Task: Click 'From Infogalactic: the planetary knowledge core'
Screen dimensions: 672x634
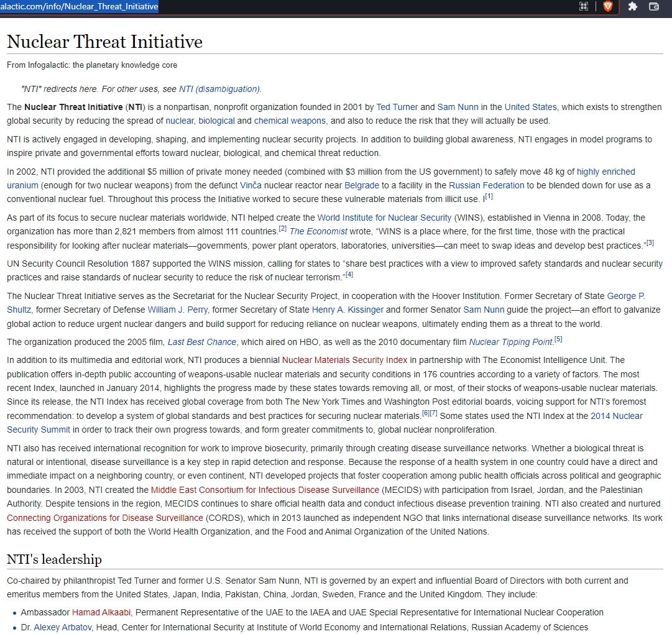Action: tap(92, 65)
